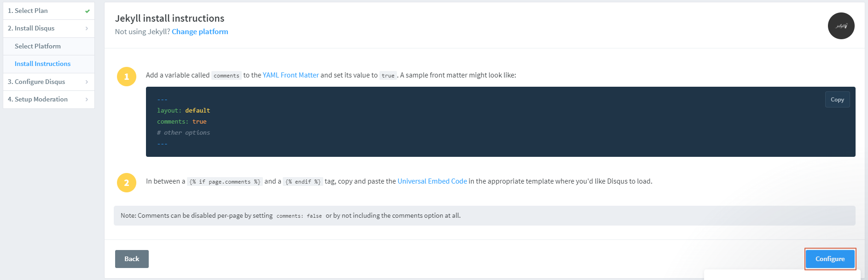Expand the Install Disqus section
This screenshot has height=280, width=868.
48,28
